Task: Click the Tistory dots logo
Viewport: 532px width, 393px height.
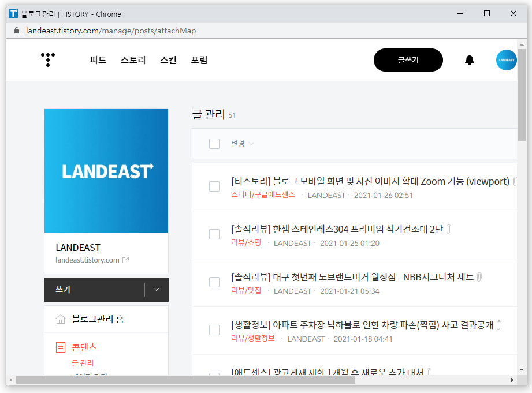Action: pos(48,59)
